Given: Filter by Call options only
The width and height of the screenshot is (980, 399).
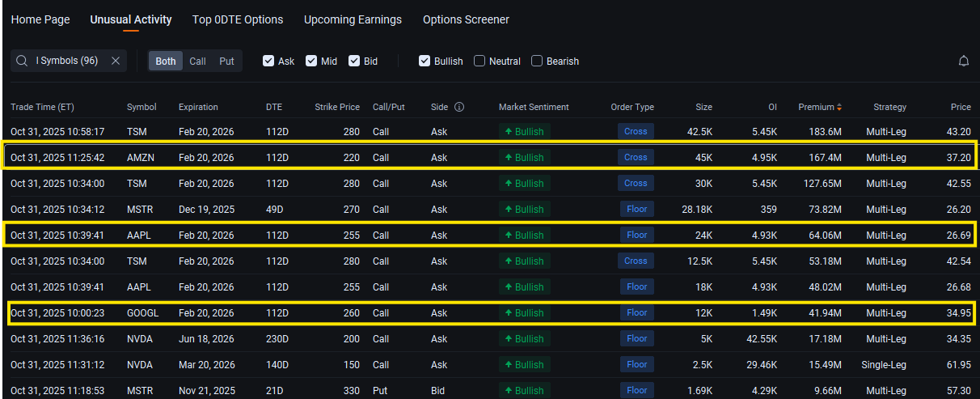Looking at the screenshot, I should pyautogui.click(x=197, y=61).
